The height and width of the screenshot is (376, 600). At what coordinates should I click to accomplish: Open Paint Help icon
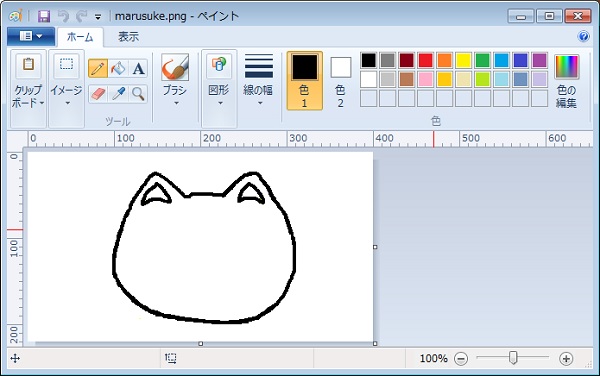point(584,37)
